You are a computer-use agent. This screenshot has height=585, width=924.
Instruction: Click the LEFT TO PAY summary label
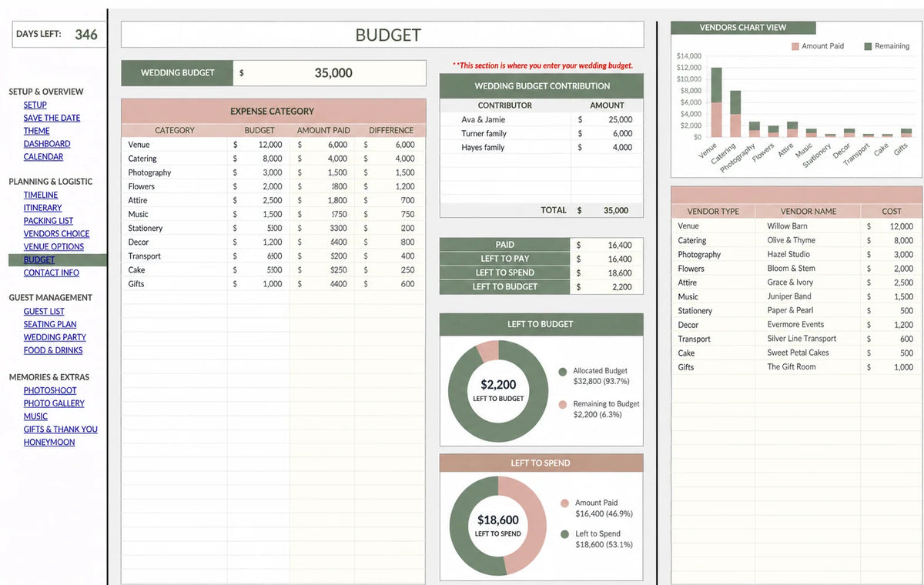click(x=505, y=259)
